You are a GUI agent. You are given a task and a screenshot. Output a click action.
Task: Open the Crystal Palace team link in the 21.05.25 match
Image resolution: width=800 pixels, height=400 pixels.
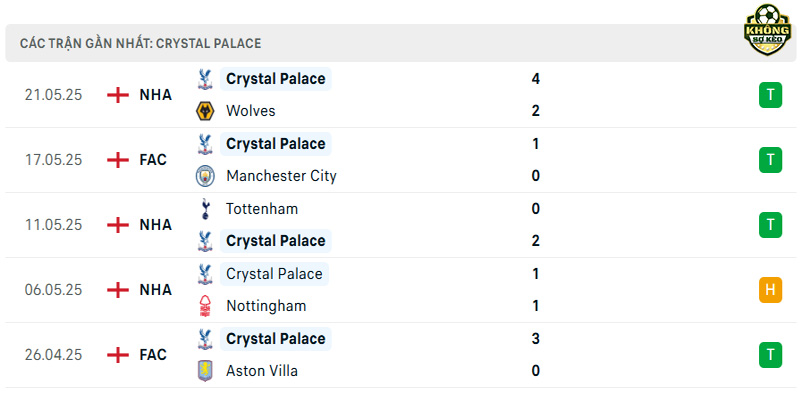coord(276,79)
